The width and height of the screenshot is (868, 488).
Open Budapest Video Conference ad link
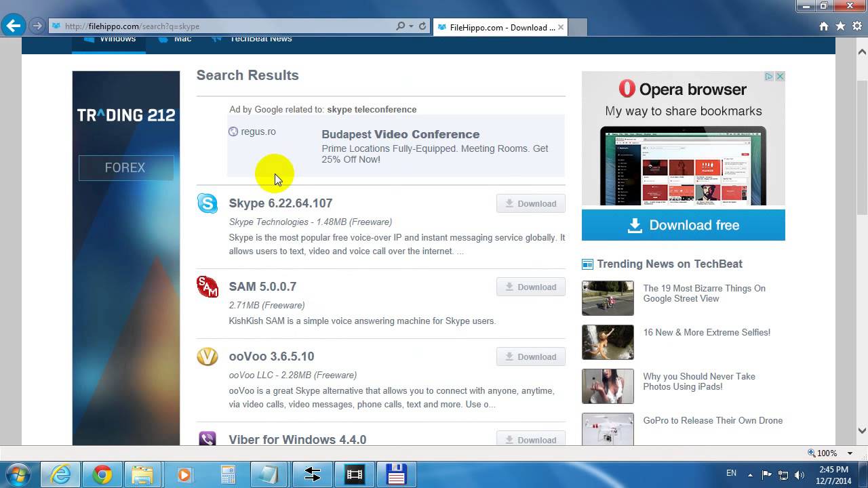click(x=401, y=134)
